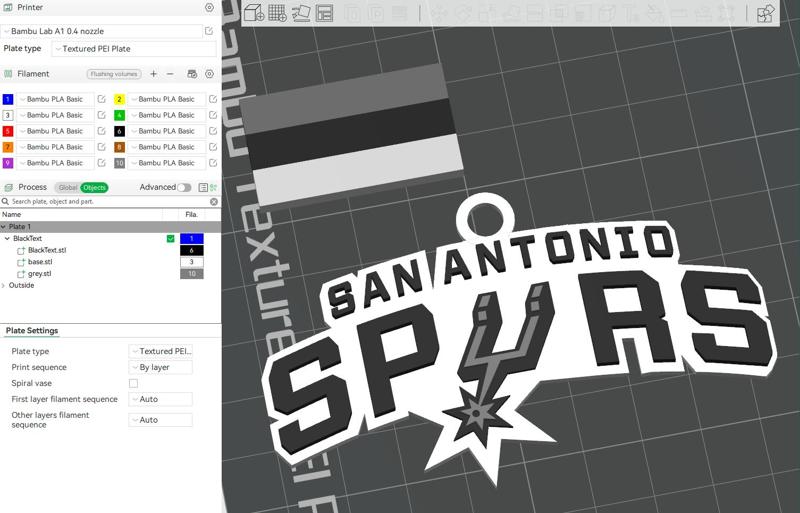Expand the Outside tree group
This screenshot has height=513, width=800.
click(4, 285)
